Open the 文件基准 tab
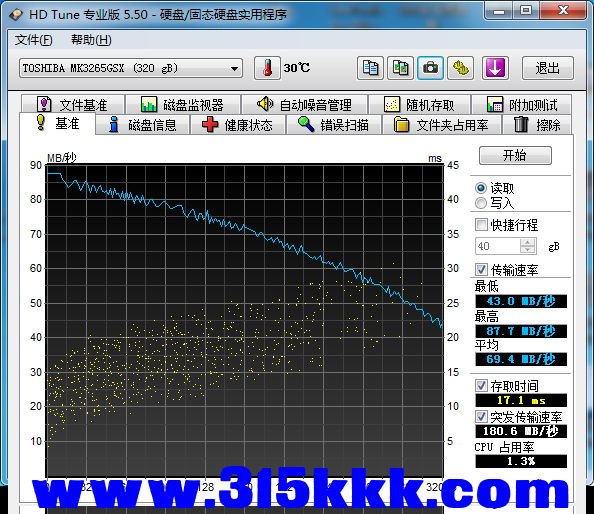This screenshot has width=594, height=514. (73, 105)
